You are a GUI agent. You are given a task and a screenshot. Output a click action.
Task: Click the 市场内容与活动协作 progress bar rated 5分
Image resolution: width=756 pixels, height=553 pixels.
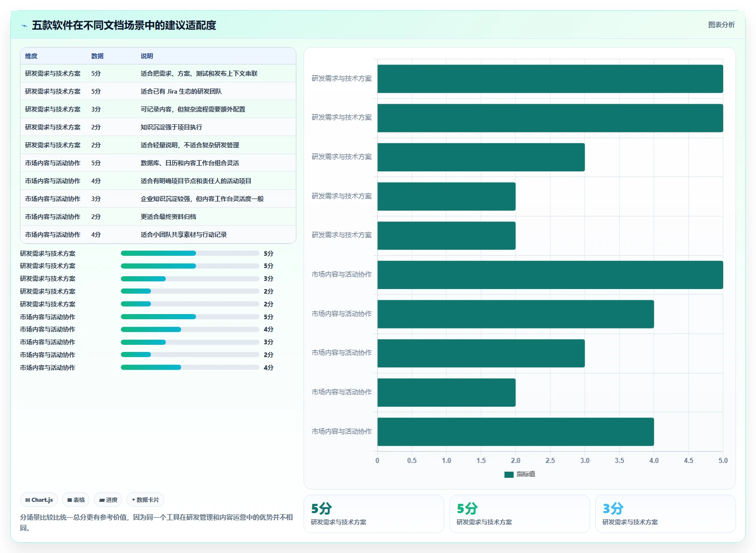click(190, 317)
